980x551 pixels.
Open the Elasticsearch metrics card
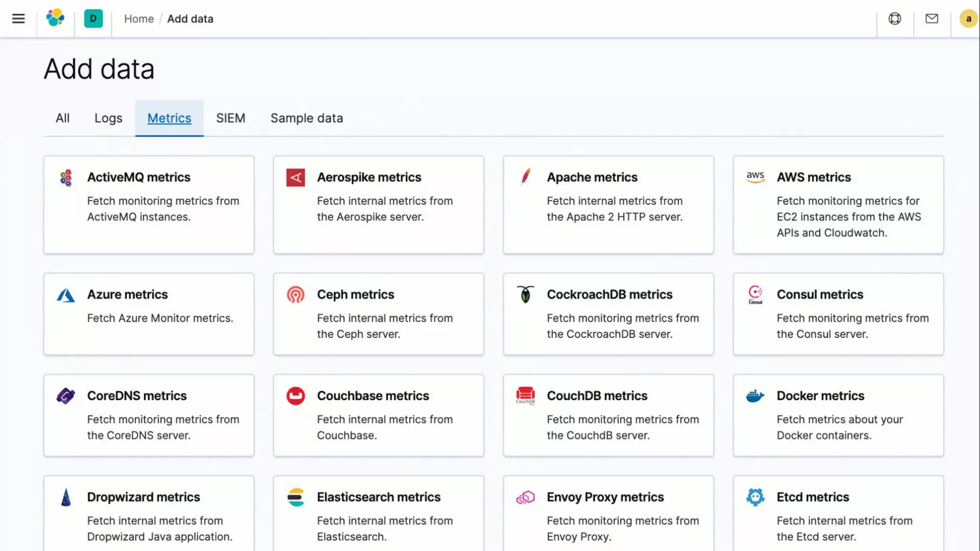(378, 514)
